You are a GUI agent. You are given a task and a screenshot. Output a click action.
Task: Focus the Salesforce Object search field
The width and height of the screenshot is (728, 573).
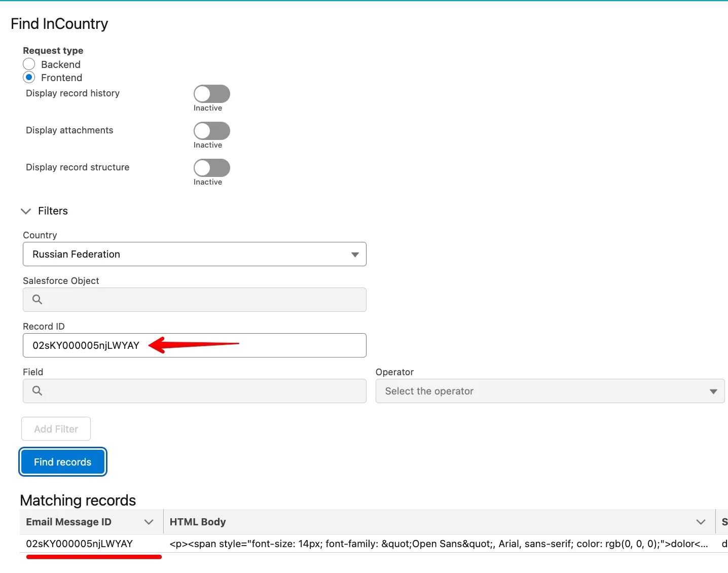(x=203, y=300)
